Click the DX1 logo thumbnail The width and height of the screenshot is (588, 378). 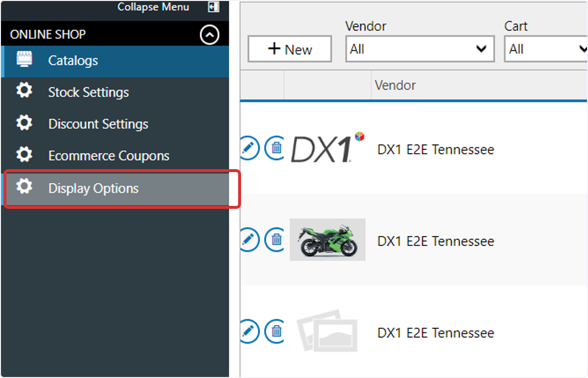[328, 148]
